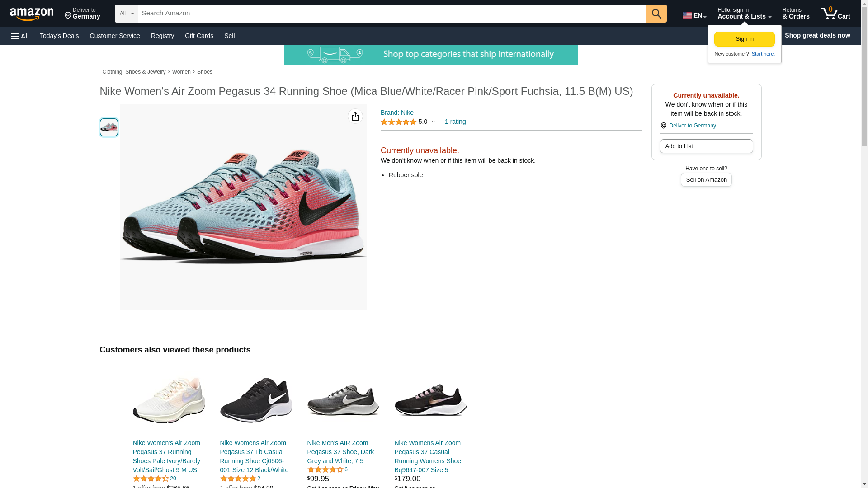Select the pink shoe thumbnail image

[x=109, y=127]
